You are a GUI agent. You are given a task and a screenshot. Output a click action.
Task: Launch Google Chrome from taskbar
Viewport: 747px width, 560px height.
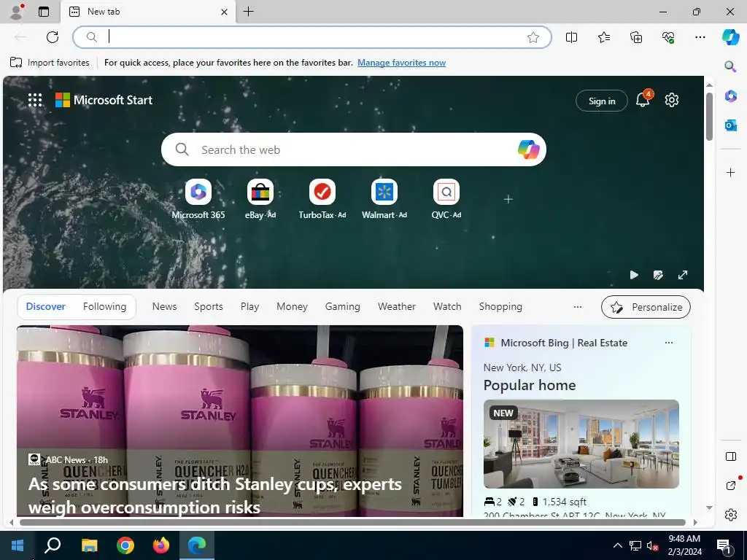[x=125, y=545]
